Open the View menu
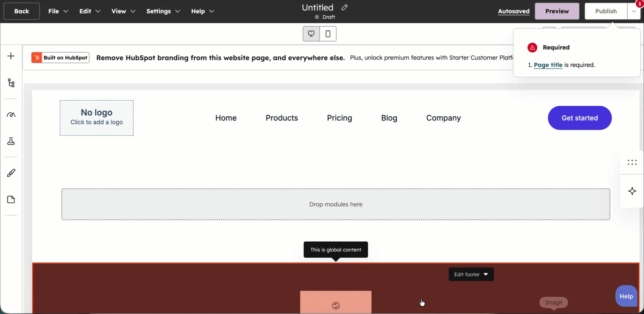 [x=123, y=11]
